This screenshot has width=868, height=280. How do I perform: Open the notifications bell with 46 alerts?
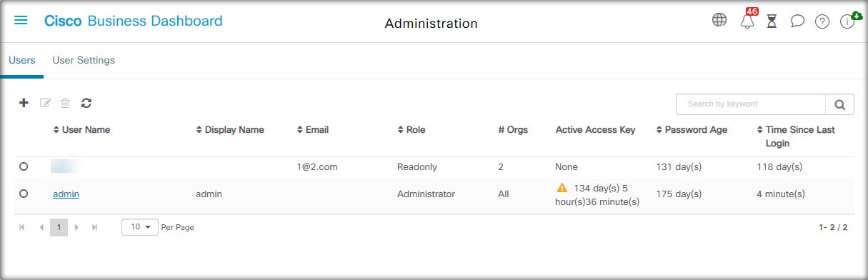tap(747, 20)
